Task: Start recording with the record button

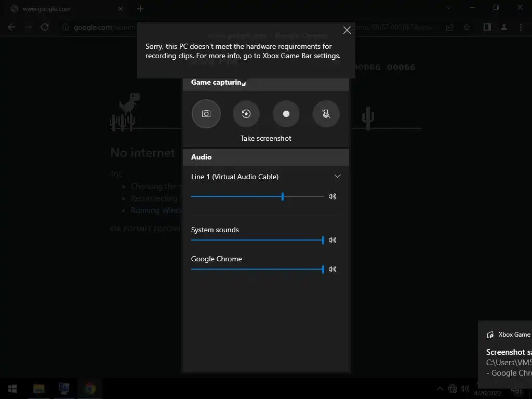Action: [x=286, y=114]
